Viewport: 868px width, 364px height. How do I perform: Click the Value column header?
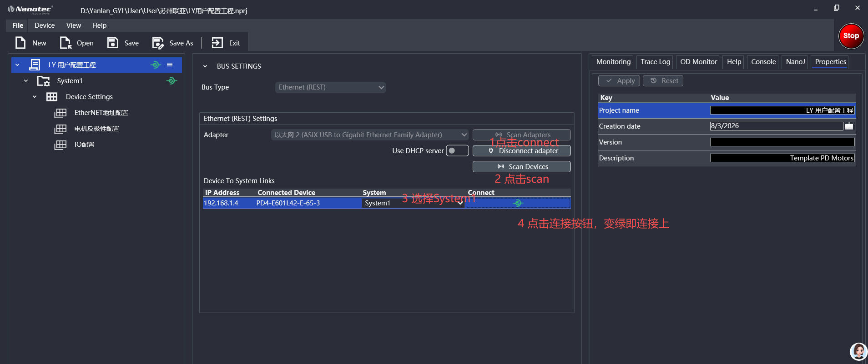click(720, 98)
